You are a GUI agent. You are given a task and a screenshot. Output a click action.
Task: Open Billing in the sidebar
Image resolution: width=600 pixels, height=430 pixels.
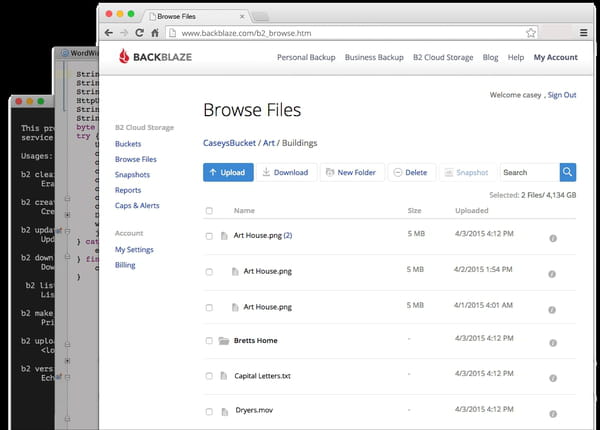tap(125, 265)
